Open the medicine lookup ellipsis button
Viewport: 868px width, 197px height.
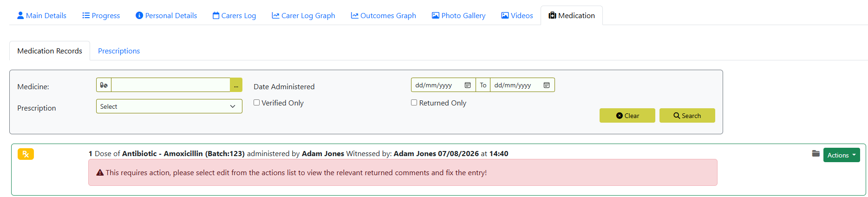236,85
